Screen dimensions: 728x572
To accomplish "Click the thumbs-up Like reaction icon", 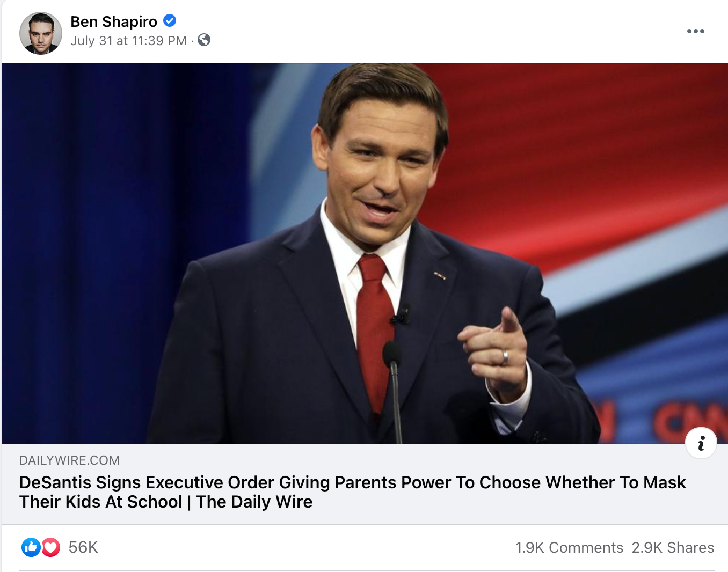I will pyautogui.click(x=31, y=547).
